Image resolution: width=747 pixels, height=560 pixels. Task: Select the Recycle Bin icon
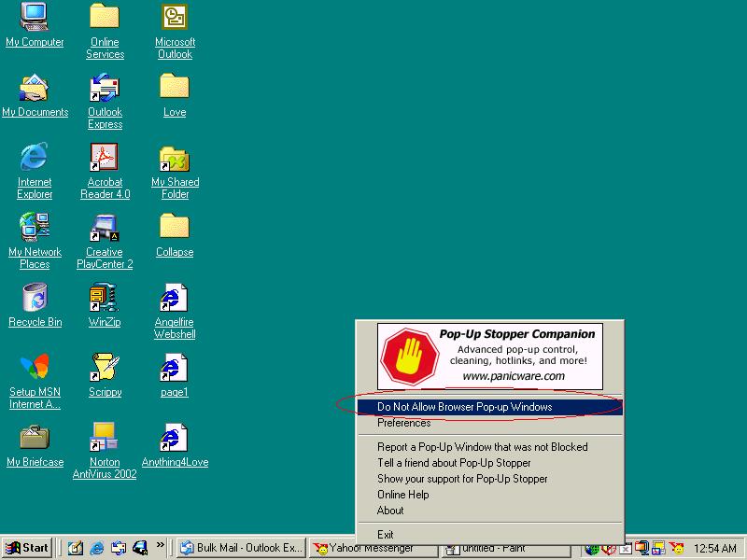coord(35,298)
